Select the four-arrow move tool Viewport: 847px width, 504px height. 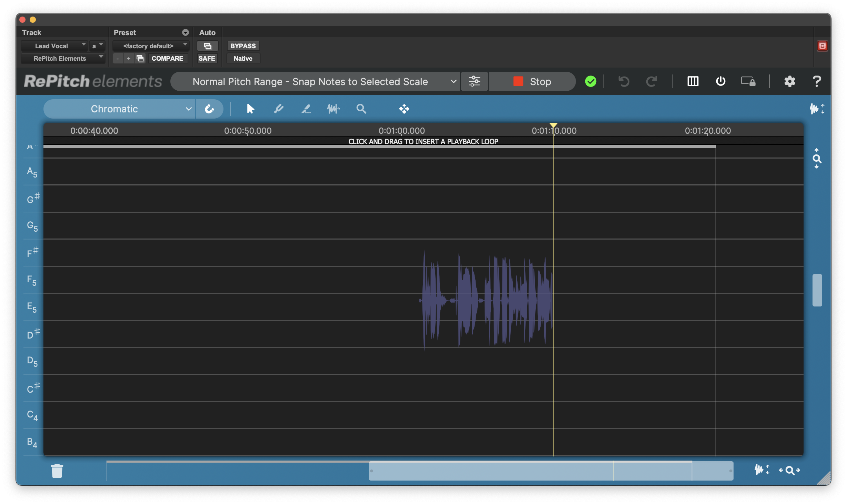coord(404,109)
